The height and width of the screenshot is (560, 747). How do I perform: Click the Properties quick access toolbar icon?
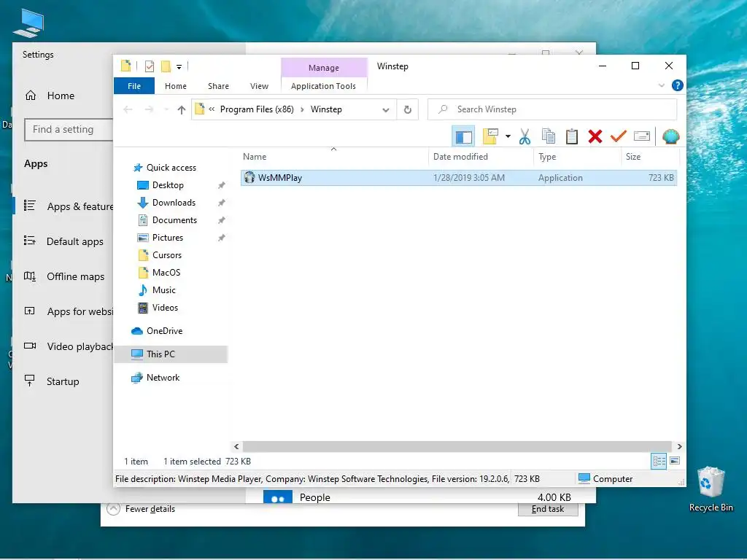coord(150,66)
